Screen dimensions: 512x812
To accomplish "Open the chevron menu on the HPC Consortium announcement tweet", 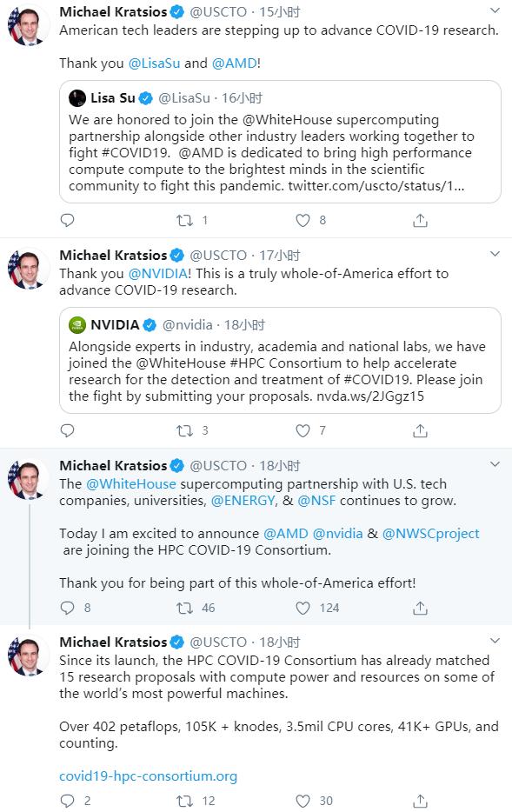I will tap(495, 464).
